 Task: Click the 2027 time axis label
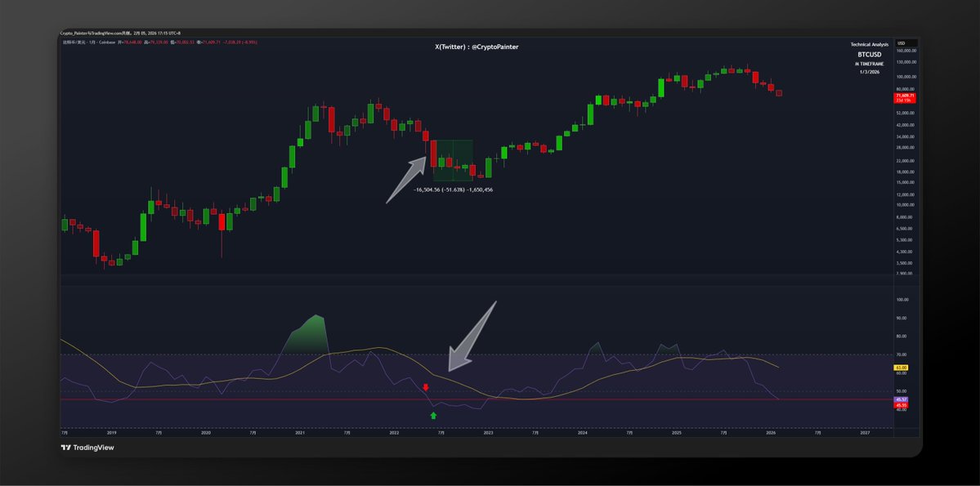pos(865,432)
